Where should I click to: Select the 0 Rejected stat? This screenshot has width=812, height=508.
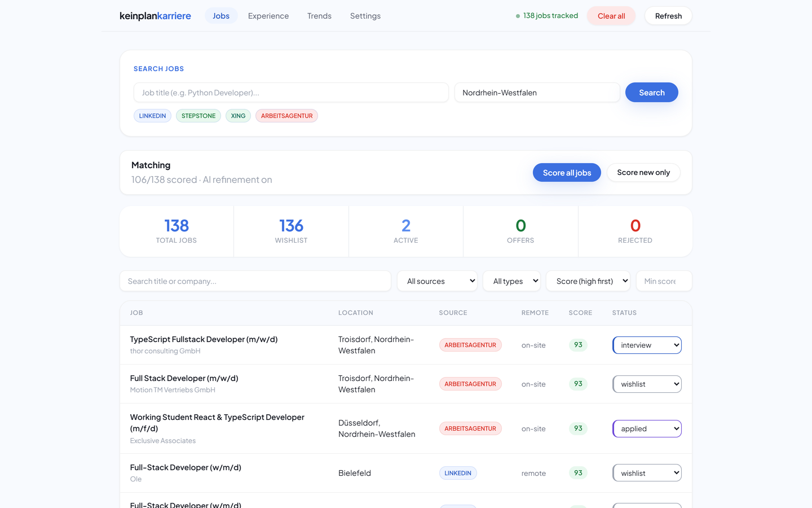click(635, 231)
